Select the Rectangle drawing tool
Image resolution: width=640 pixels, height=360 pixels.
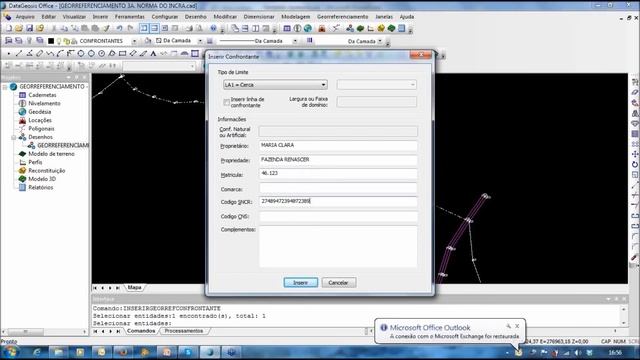tap(122, 53)
